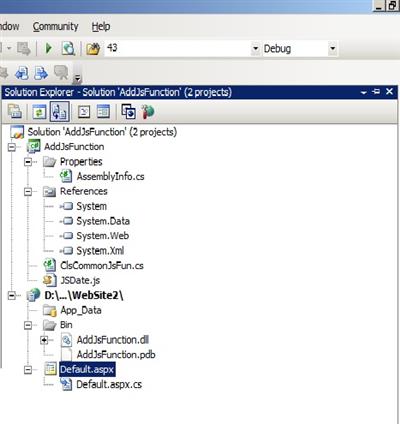The height and width of the screenshot is (424, 400).
Task: Collapse the References folder
Action: point(28,192)
